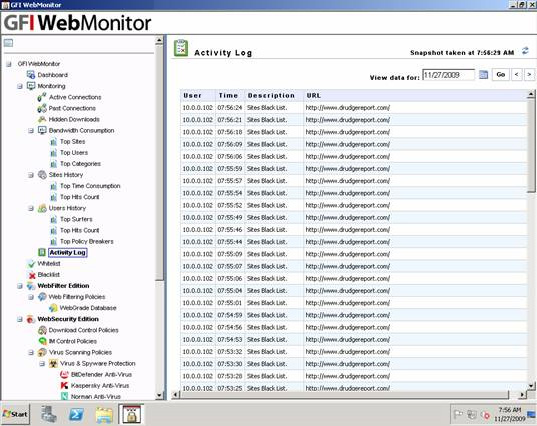The image size is (537, 426).
Task: Click the Top Categories chart icon
Action: pyautogui.click(x=53, y=164)
